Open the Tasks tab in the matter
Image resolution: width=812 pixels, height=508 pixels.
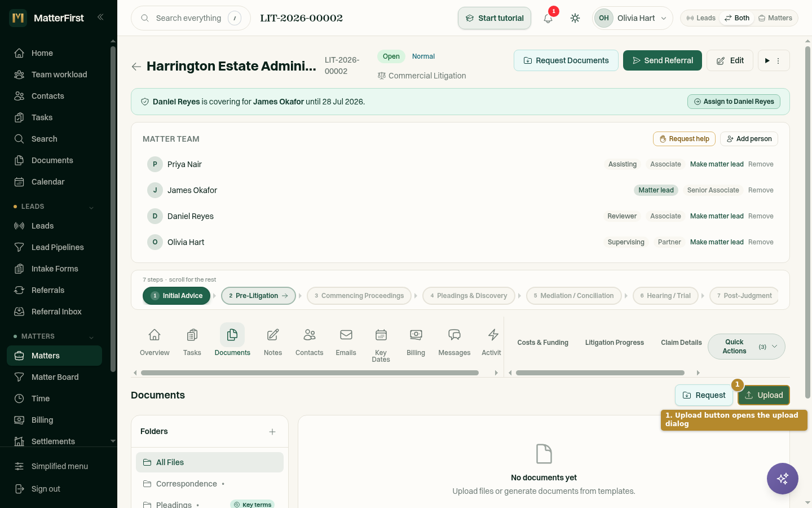coord(192,342)
